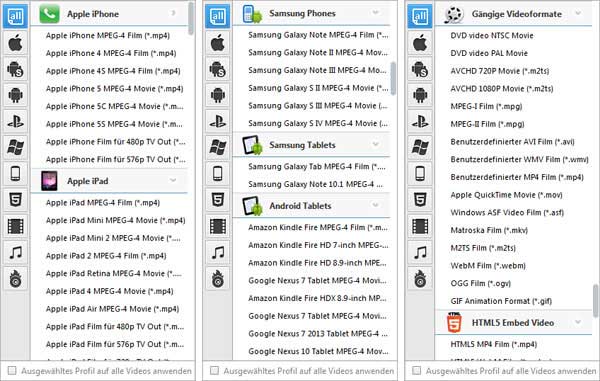Choose 'Apple iPhone Film für 480p TV Out'
Viewport: 600px width, 381px height.
click(116, 142)
